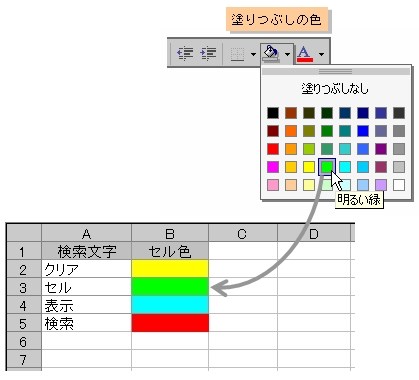Screen dimensions: 419x380
Task: Pick the highlighted bright green swatch
Action: pos(327,167)
